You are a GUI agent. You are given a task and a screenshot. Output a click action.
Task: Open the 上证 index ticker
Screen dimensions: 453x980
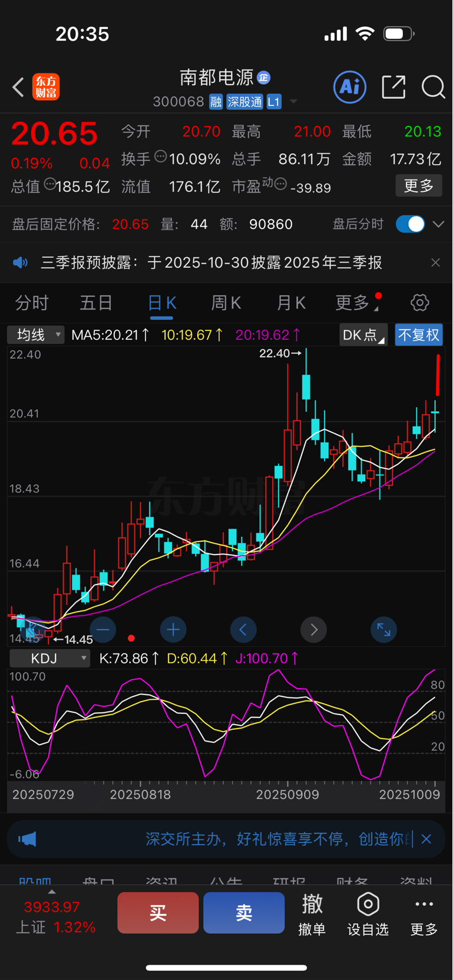coord(55,917)
